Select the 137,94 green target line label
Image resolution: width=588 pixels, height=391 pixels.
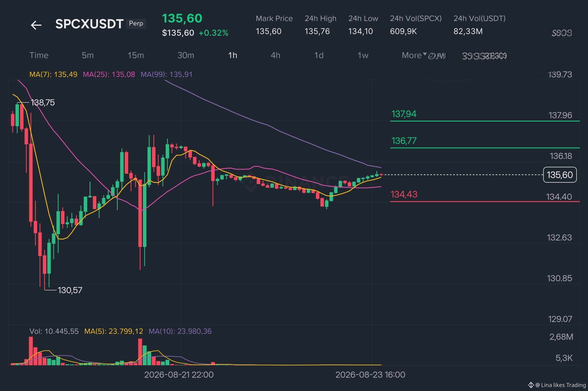coord(404,114)
